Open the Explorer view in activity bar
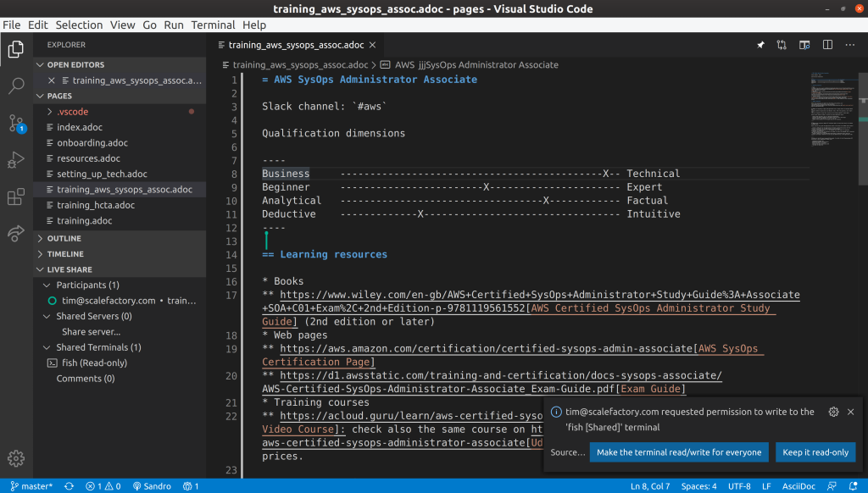868x493 pixels. [16, 49]
